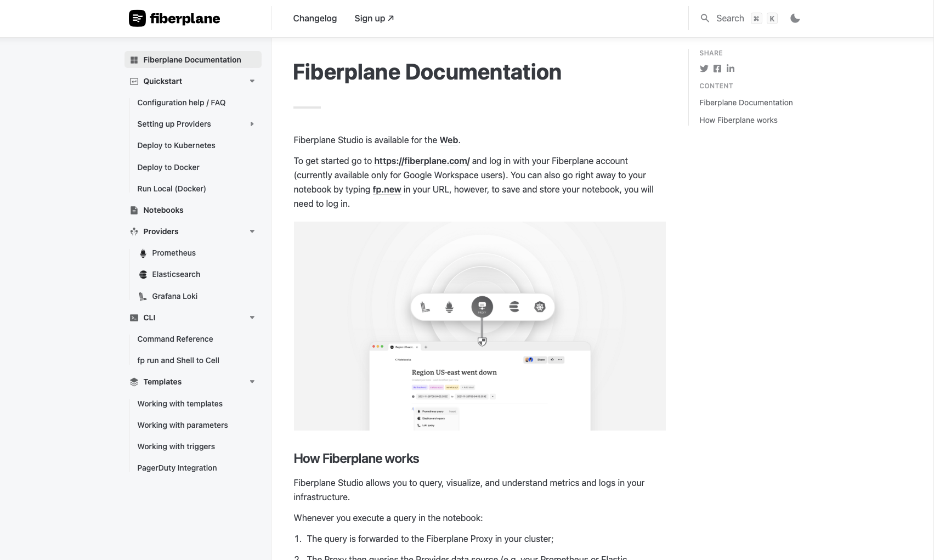934x560 pixels.
Task: Expand Setting up Providers submenu
Action: click(x=252, y=124)
